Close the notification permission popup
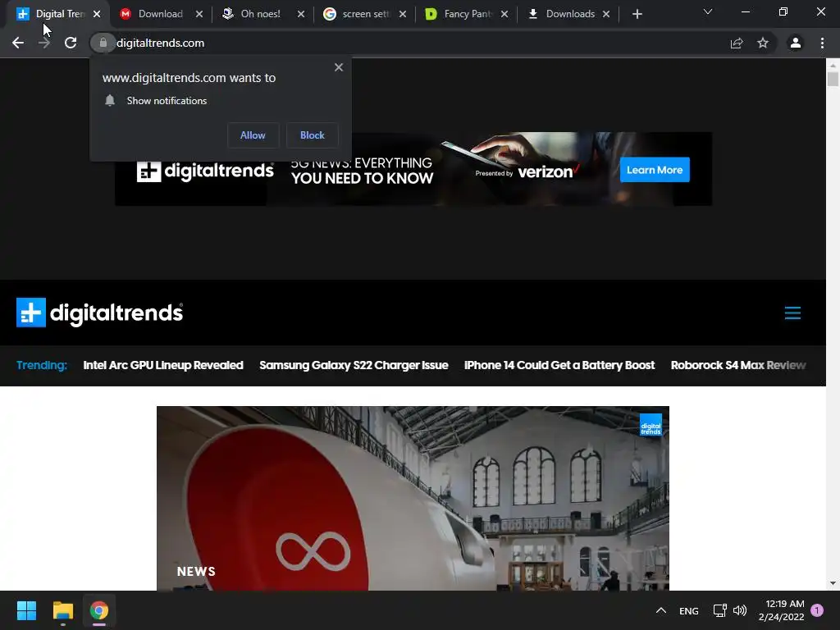 pos(339,67)
